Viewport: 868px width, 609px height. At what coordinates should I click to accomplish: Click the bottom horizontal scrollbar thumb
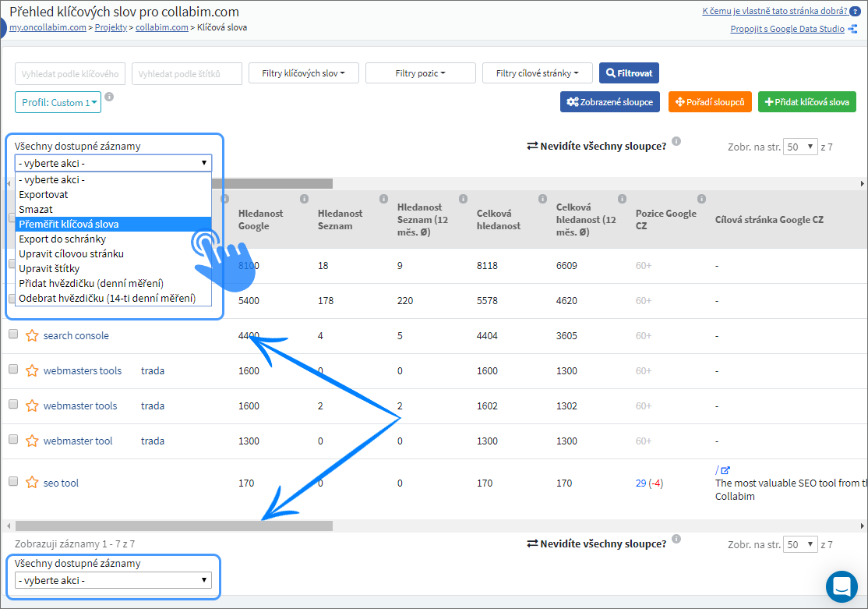coord(174,526)
